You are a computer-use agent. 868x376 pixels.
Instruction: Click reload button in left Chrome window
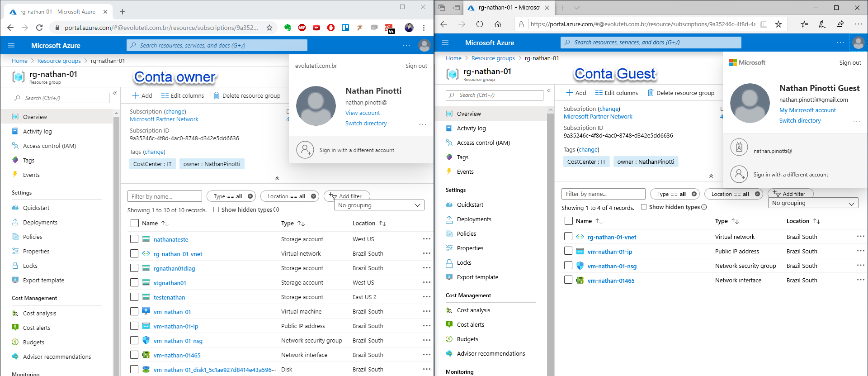[39, 28]
